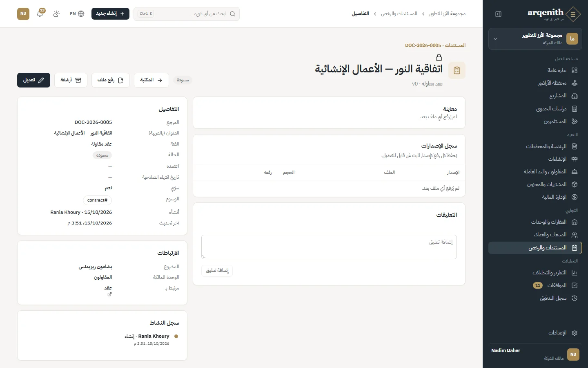This screenshot has width=588, height=368.
Task: Submit with إضافة تعليق button
Action: pyautogui.click(x=217, y=271)
